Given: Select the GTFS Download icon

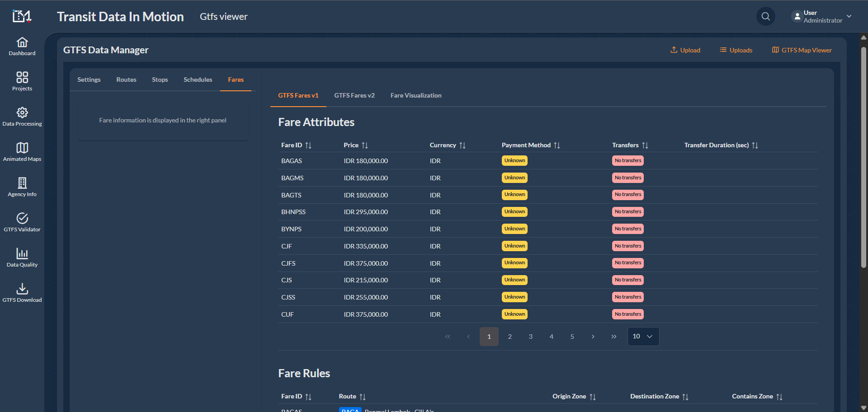Looking at the screenshot, I should click(x=22, y=292).
